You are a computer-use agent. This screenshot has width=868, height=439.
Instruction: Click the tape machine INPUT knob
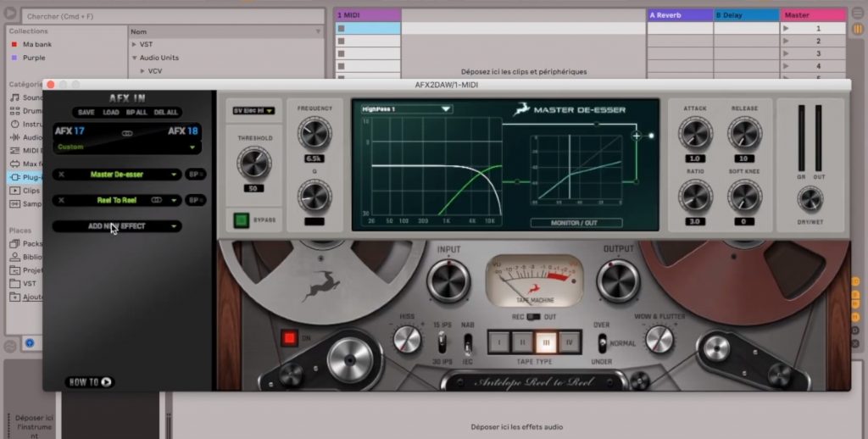[x=448, y=281]
